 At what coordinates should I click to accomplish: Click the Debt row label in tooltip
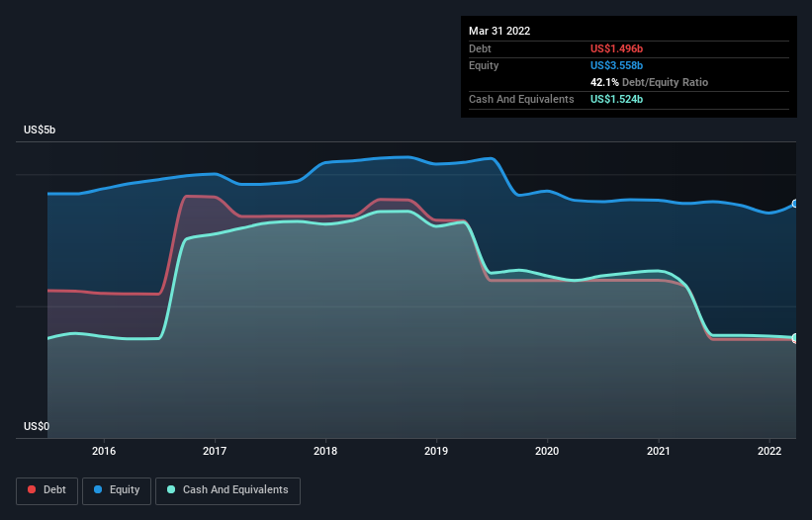[x=480, y=48]
